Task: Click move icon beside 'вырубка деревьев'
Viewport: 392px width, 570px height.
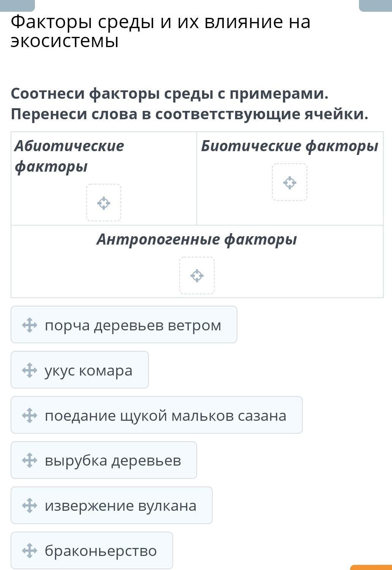Action: click(30, 461)
